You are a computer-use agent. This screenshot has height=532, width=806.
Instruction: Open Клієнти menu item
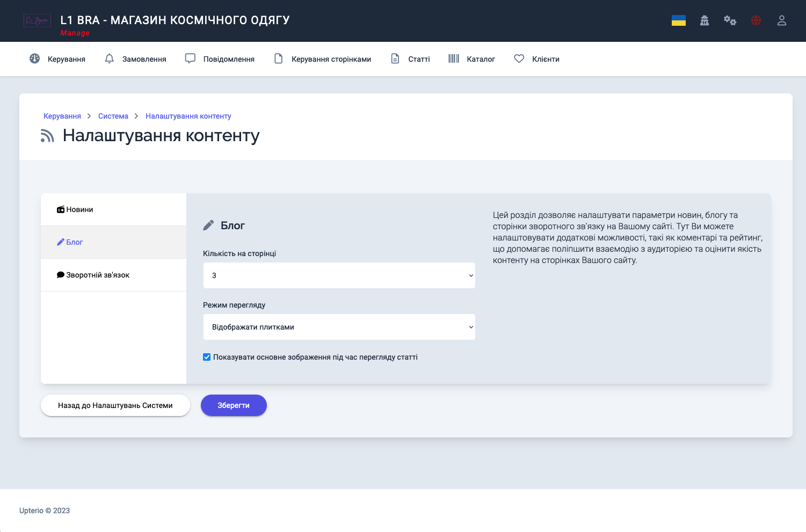coord(536,59)
